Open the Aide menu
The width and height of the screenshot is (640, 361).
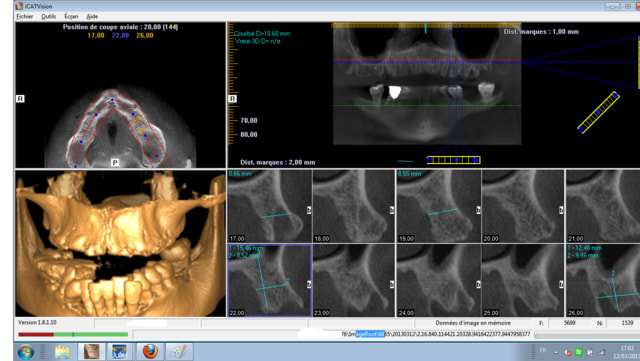[x=92, y=16]
